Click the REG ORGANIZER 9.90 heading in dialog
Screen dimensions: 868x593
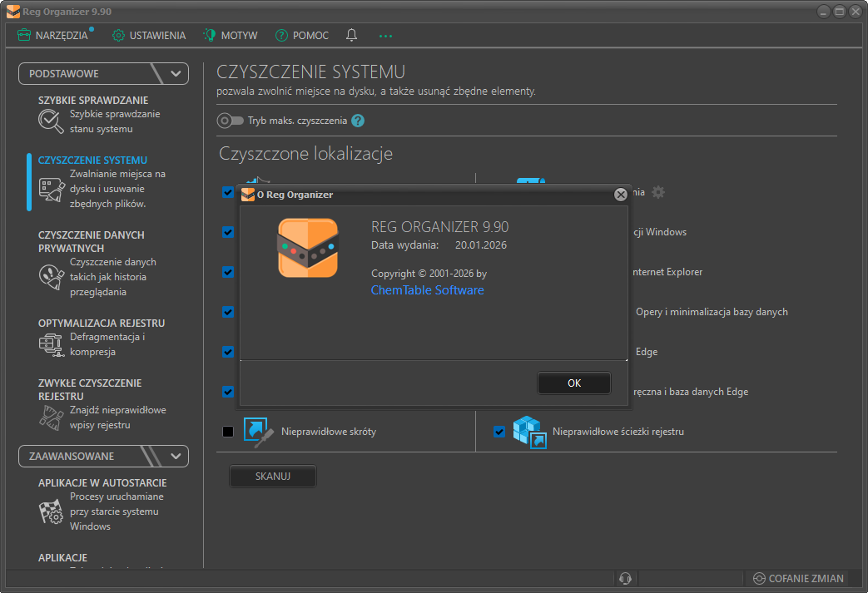coord(439,227)
